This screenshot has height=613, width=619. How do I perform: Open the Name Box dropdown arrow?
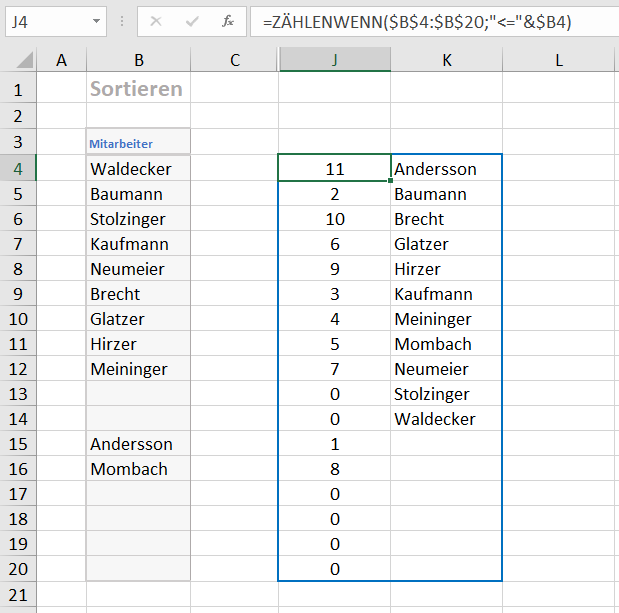[96, 21]
